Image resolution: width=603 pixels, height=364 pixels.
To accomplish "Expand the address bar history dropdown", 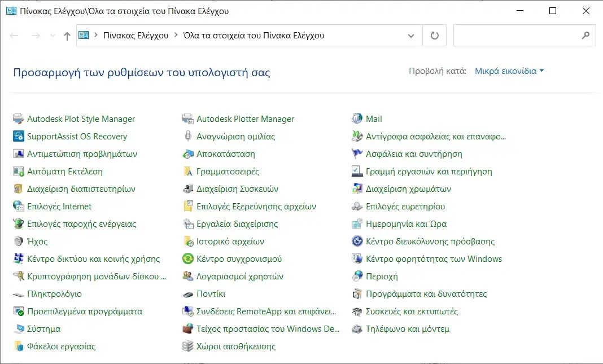I will (410, 36).
